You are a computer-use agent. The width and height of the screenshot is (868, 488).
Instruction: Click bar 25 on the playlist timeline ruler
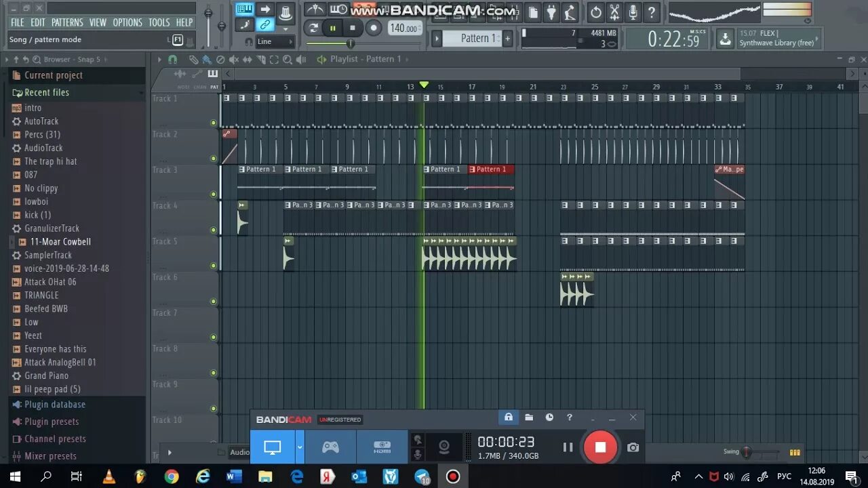[595, 87]
